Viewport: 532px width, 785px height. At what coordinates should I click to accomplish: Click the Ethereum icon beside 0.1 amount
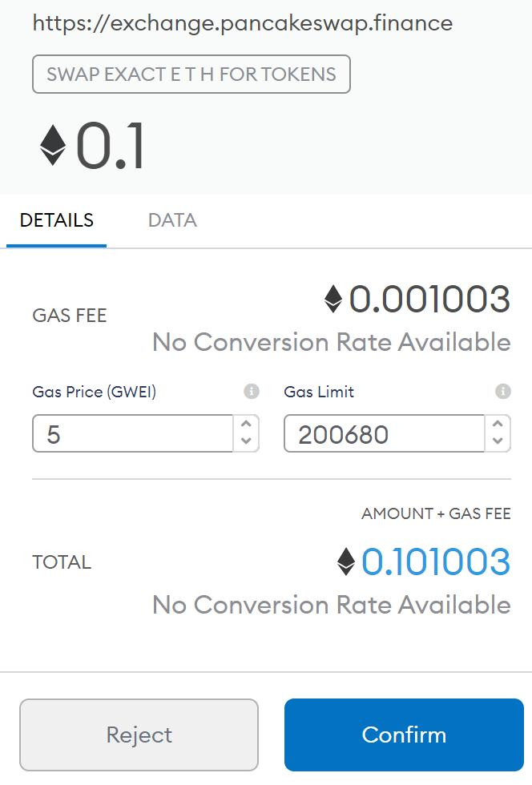(x=53, y=145)
